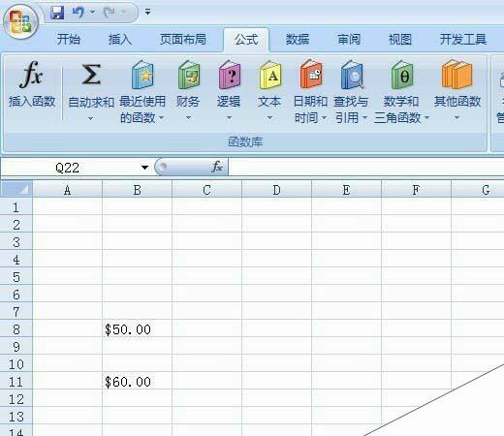Click the 自动求和 sigma icon
Screen dimensions: 504x436
pos(91,75)
